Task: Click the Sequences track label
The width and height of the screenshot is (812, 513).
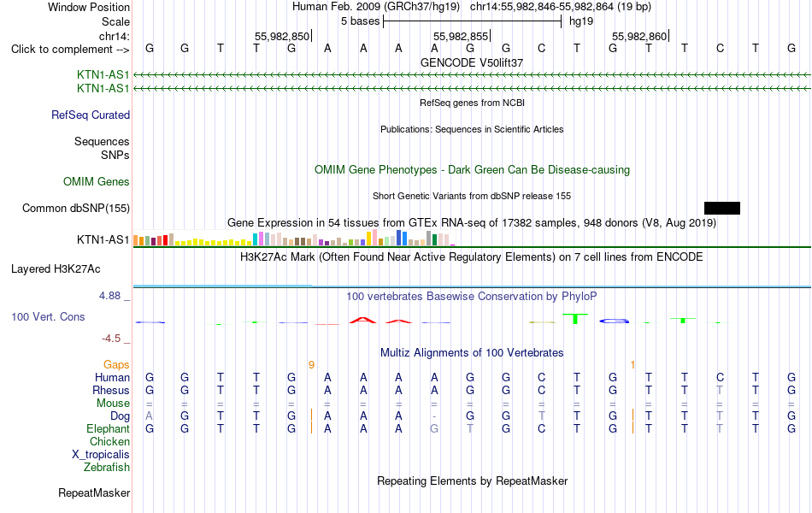Action: (x=102, y=141)
